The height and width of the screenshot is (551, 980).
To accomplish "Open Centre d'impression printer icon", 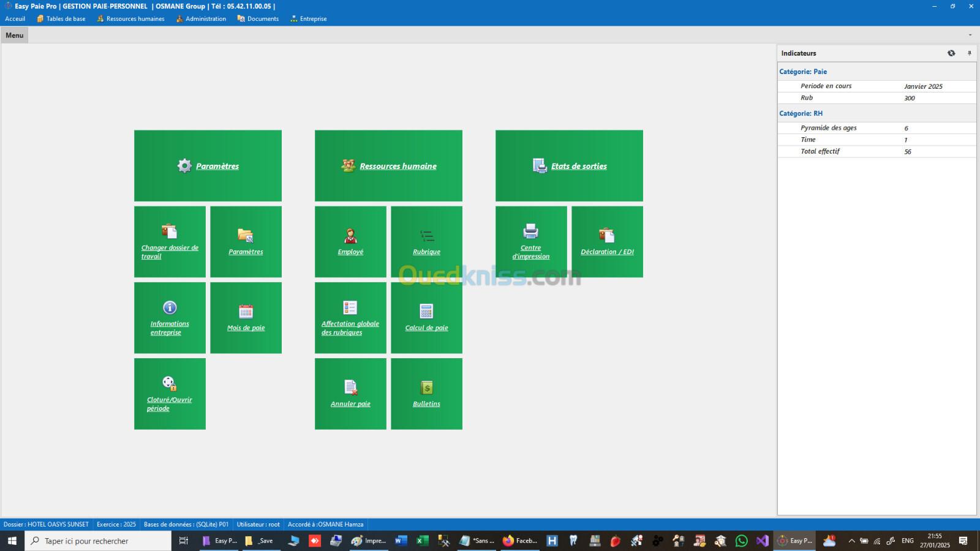I will pyautogui.click(x=530, y=231).
